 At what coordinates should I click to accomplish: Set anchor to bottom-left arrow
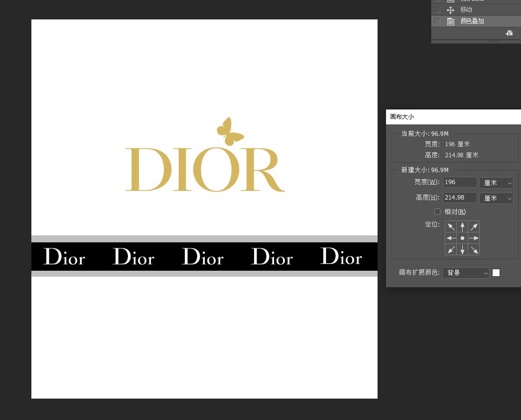pos(451,249)
